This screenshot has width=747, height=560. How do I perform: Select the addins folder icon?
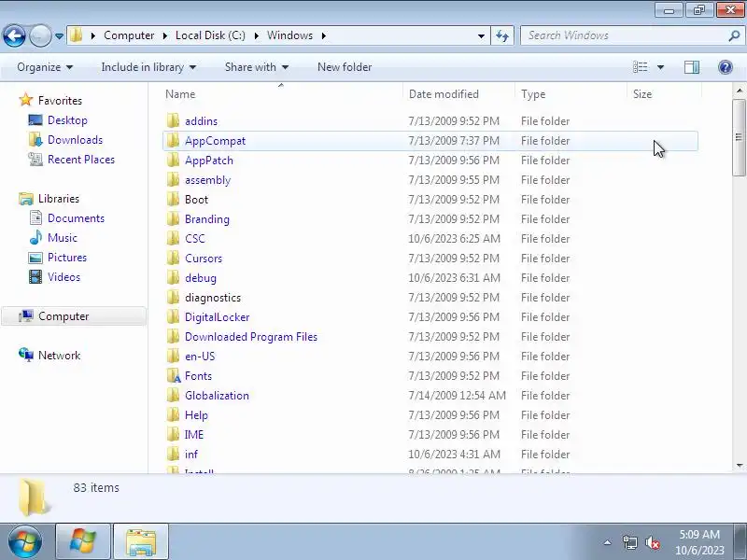(x=173, y=120)
